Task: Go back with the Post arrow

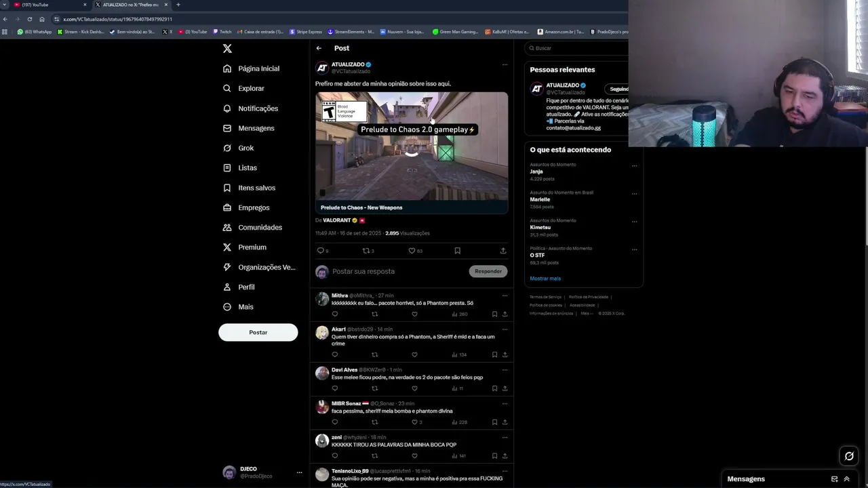Action: (x=319, y=48)
